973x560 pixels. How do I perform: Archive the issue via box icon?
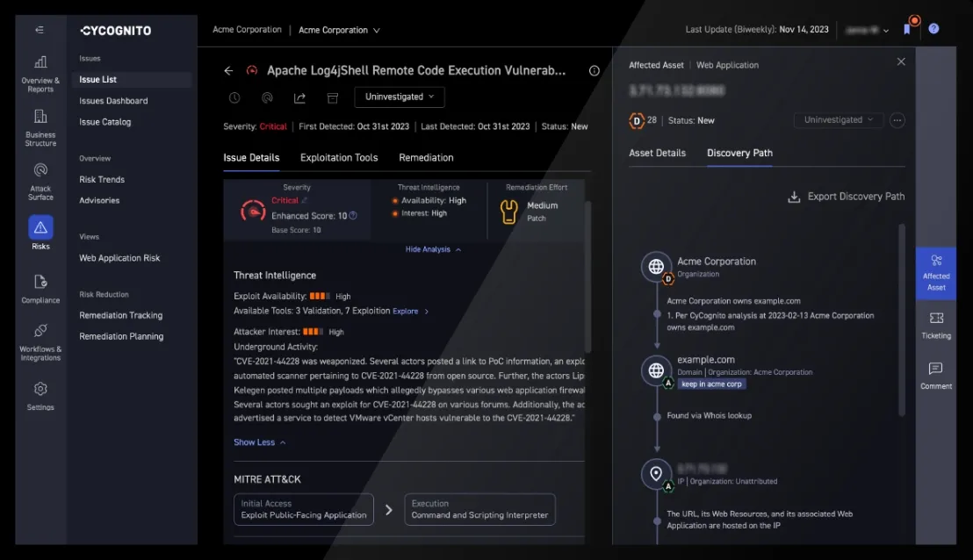[x=333, y=97]
